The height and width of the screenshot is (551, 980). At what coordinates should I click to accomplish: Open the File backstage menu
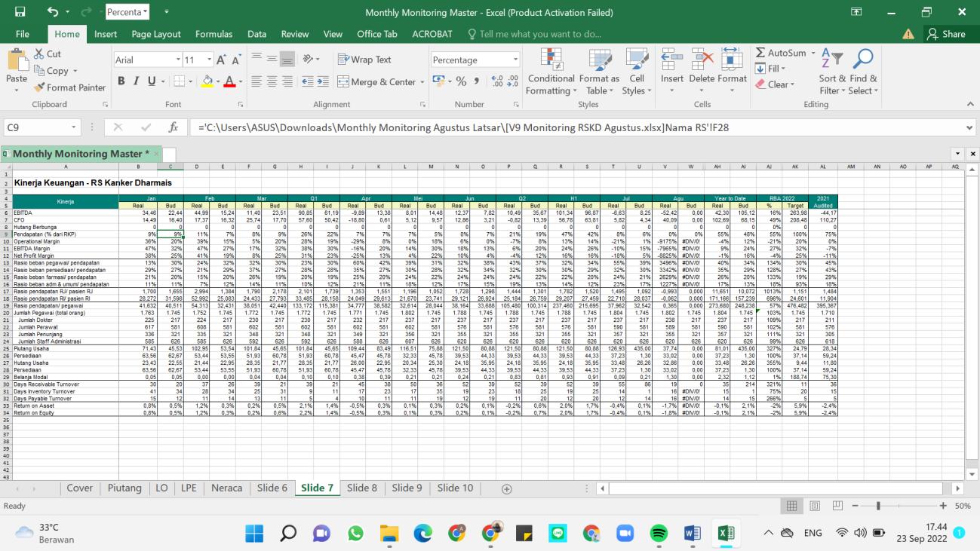coord(23,34)
